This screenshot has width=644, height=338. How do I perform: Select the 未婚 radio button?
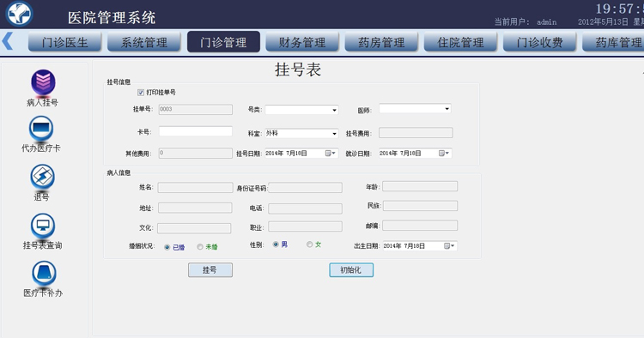pyautogui.click(x=199, y=247)
